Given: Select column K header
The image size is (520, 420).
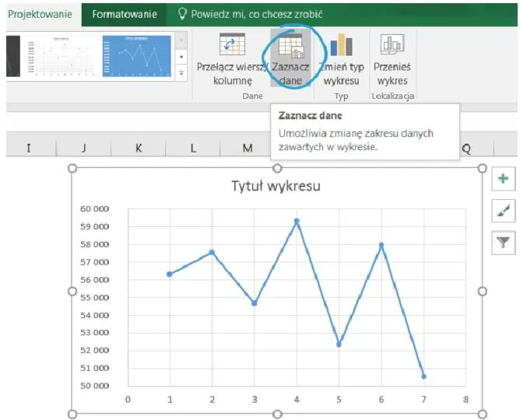Looking at the screenshot, I should tap(139, 148).
